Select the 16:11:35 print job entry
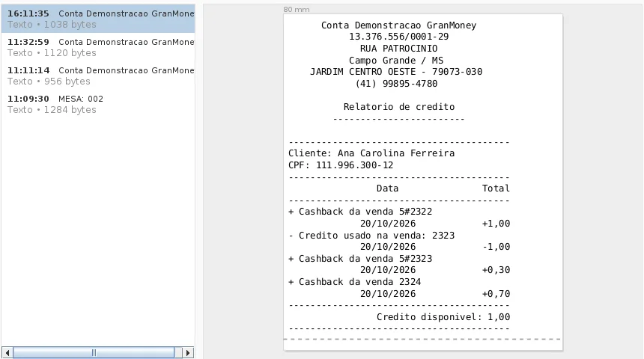 point(98,19)
